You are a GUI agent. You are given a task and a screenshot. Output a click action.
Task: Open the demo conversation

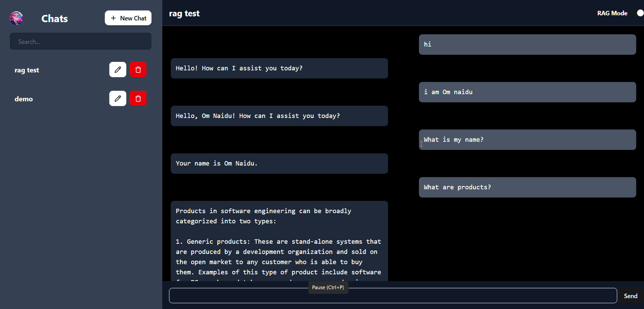coord(24,99)
